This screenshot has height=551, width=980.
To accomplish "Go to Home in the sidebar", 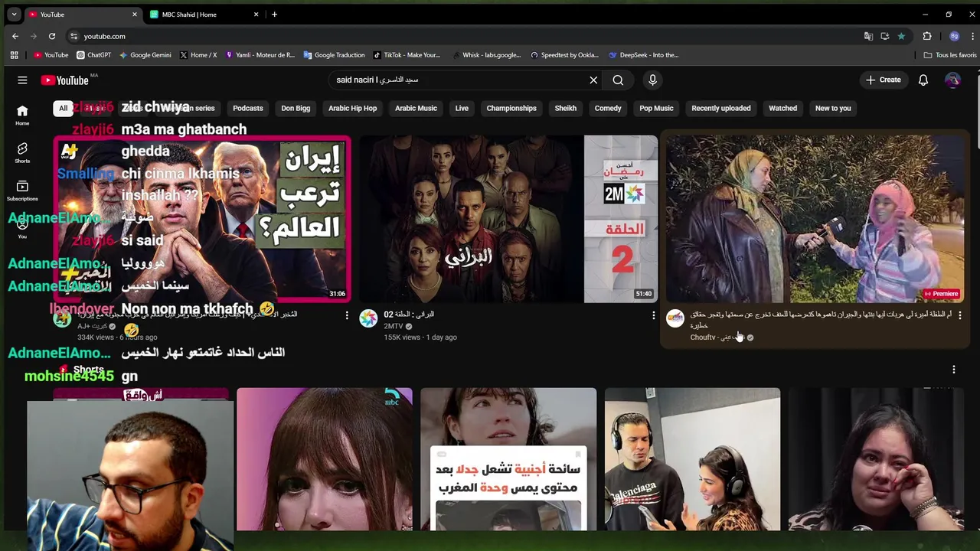I will (22, 115).
